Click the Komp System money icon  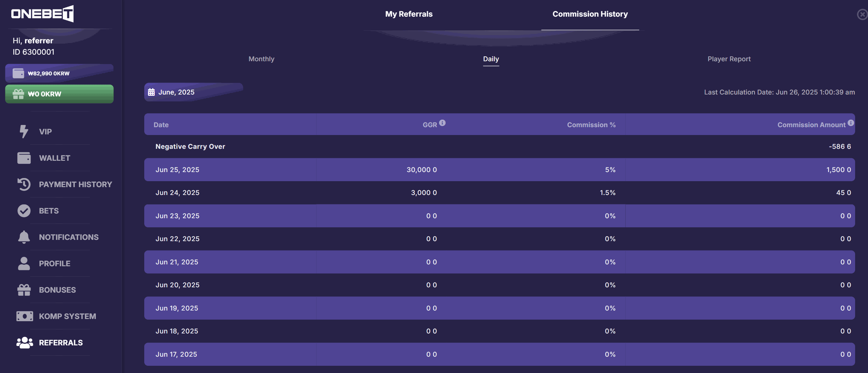click(25, 316)
